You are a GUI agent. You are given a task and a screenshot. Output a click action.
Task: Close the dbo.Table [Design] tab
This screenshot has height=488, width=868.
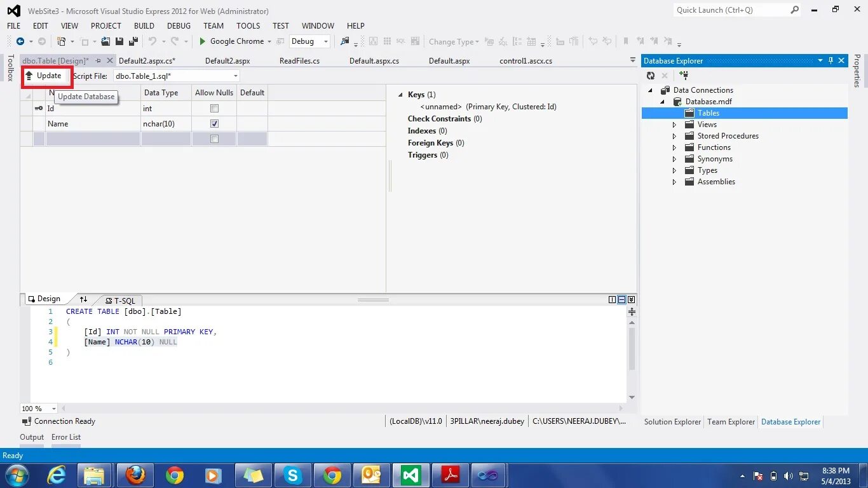(x=110, y=61)
